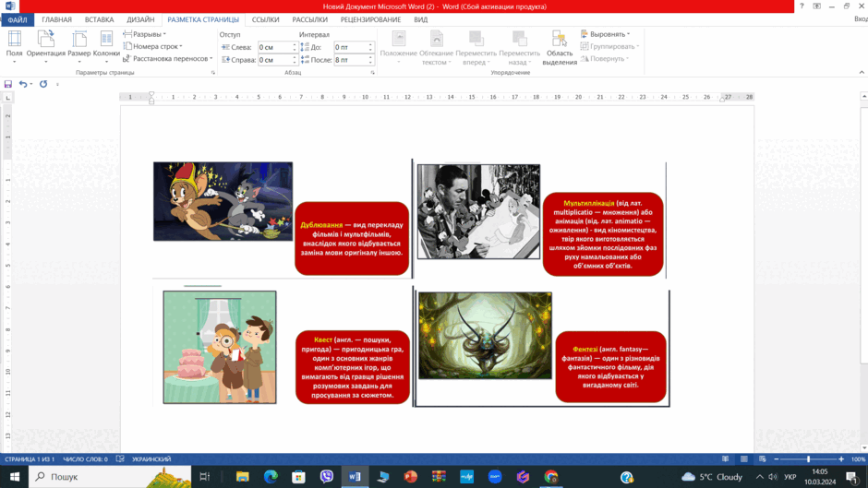Switch to read mode view
The height and width of the screenshot is (488, 868).
(725, 459)
